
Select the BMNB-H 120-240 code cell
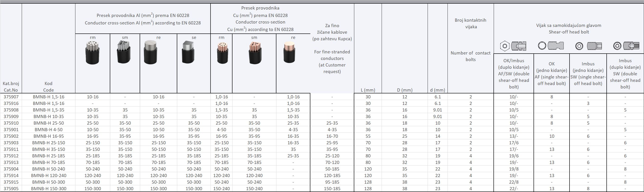[48, 175]
